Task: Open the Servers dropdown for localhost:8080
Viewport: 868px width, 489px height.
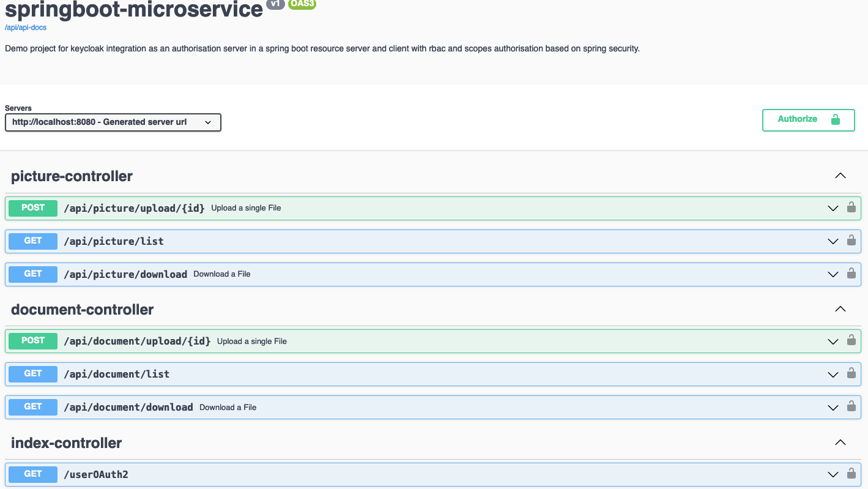Action: [113, 122]
